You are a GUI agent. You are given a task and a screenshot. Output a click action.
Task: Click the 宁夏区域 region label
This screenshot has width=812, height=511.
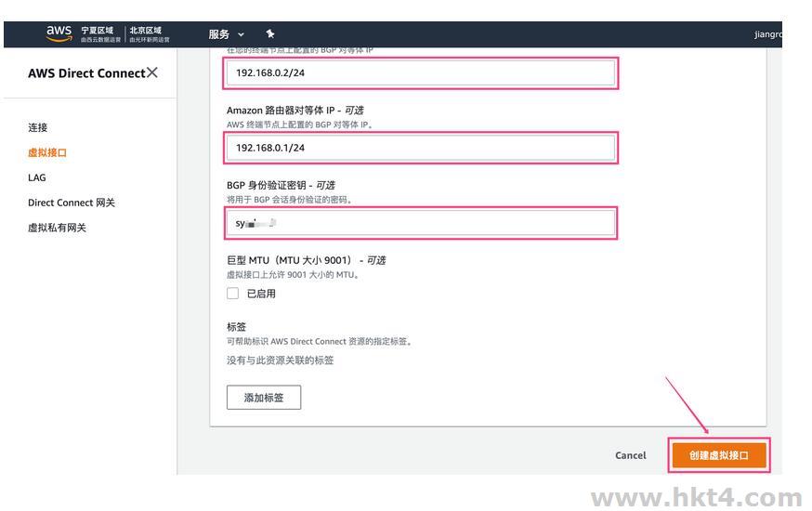point(98,31)
